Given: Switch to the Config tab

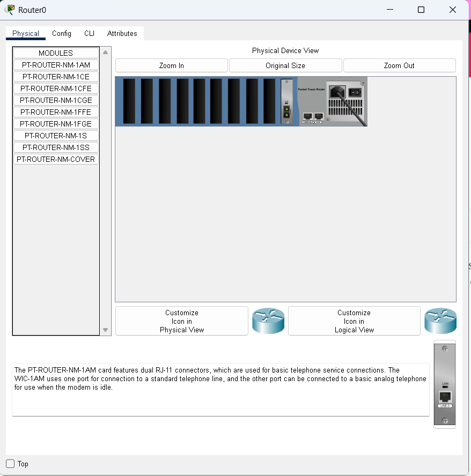Looking at the screenshot, I should tap(61, 33).
